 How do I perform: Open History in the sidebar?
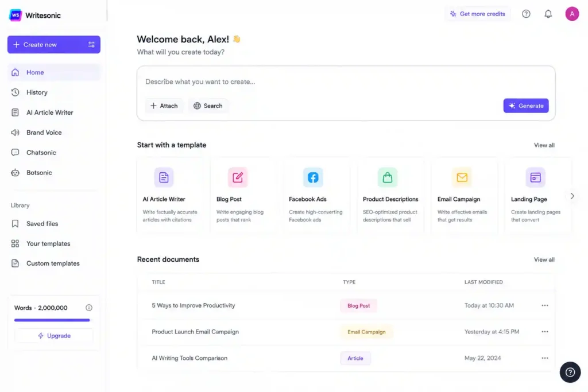53,92
